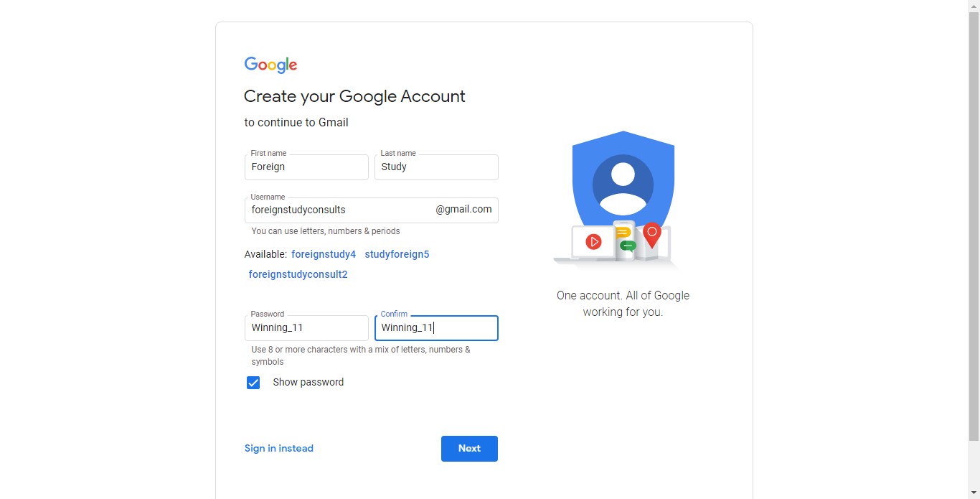
Task: Click the 'Available:' label
Action: click(x=265, y=254)
